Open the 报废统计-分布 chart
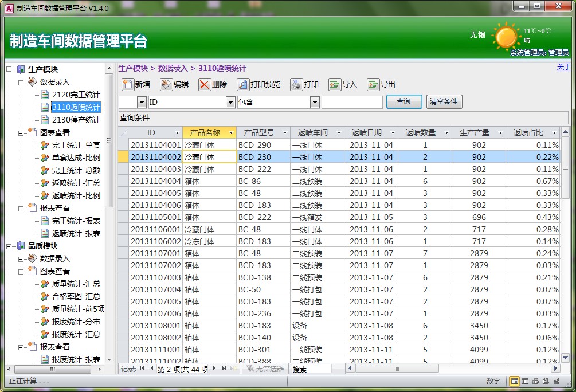The image size is (576, 392). 76,322
